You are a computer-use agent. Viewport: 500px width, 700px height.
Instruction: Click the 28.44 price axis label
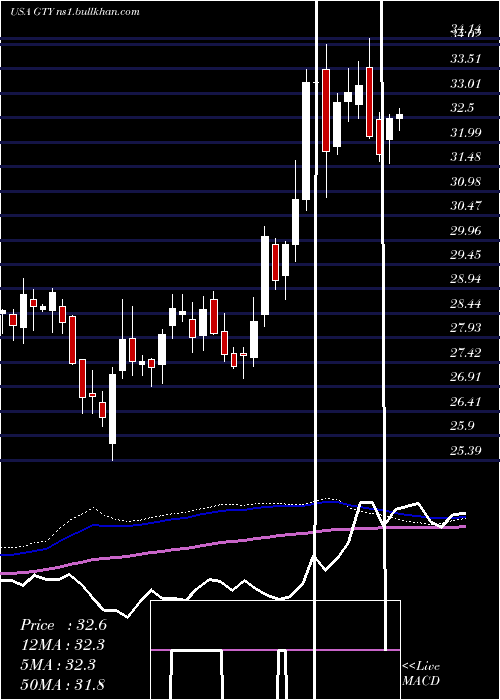coord(465,304)
